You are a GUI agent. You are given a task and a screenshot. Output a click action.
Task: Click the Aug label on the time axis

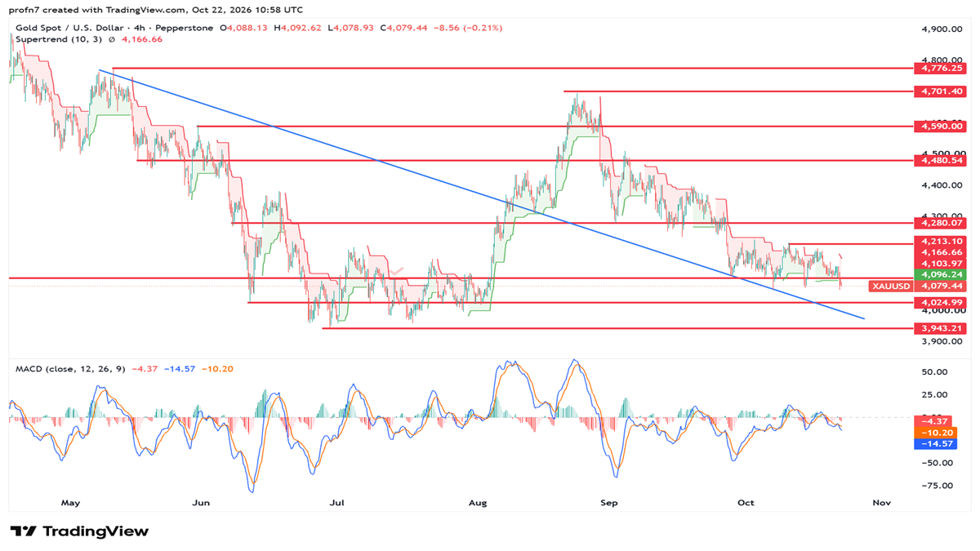pyautogui.click(x=478, y=504)
